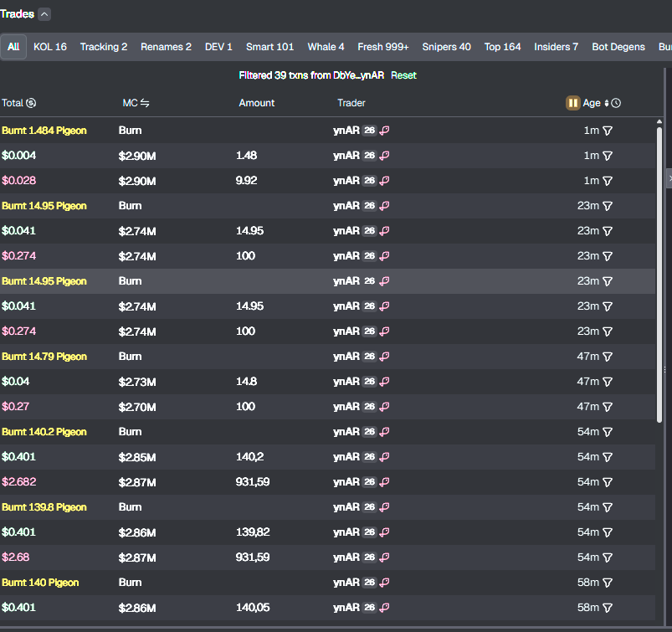Screen dimensions: 672x632
Task: Open trader ynAR in the $0.27 row
Action: pyautogui.click(x=346, y=407)
